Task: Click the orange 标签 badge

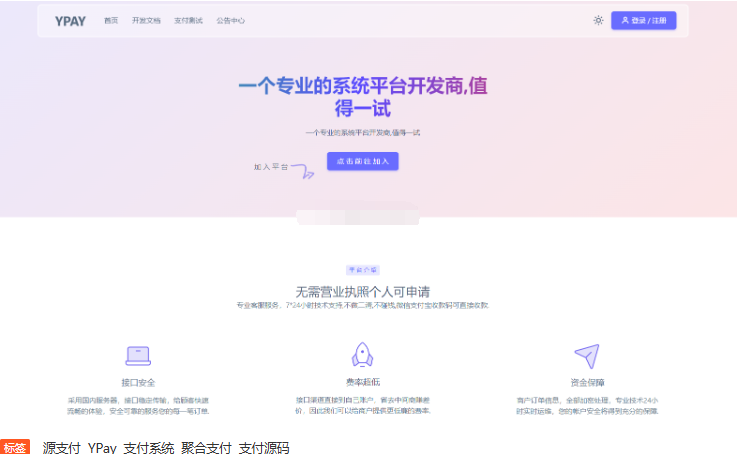Action: tap(15, 447)
